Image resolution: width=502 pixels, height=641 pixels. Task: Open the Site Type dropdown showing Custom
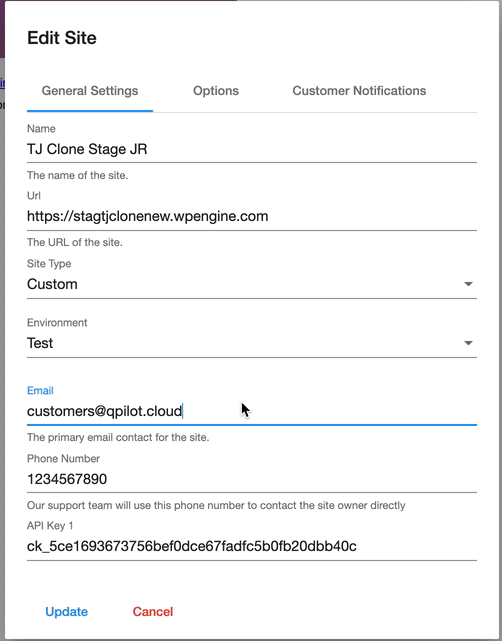pos(252,284)
